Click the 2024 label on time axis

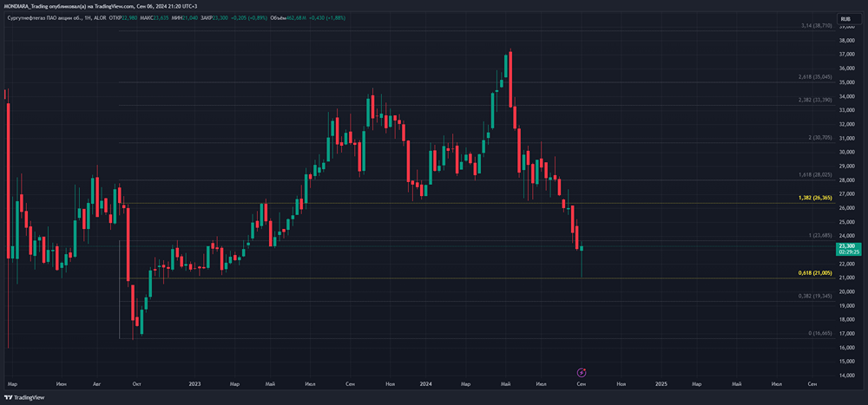pos(425,383)
